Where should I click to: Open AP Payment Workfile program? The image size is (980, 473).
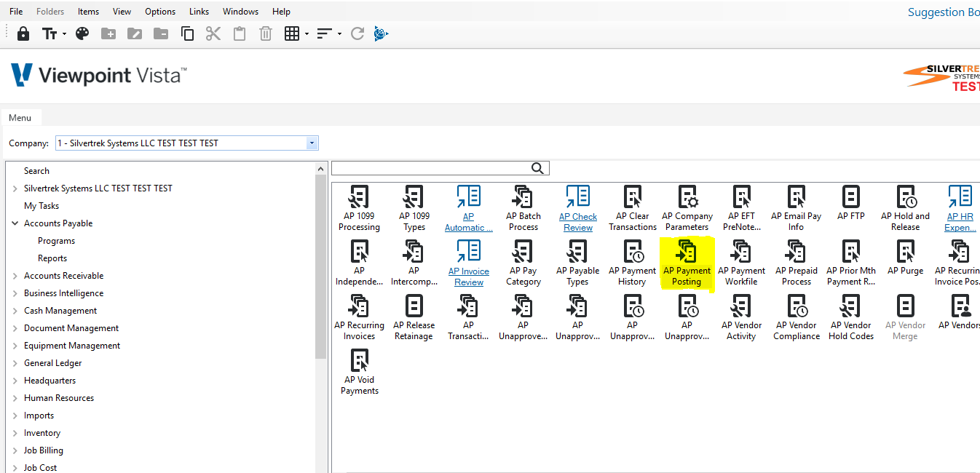click(x=742, y=263)
